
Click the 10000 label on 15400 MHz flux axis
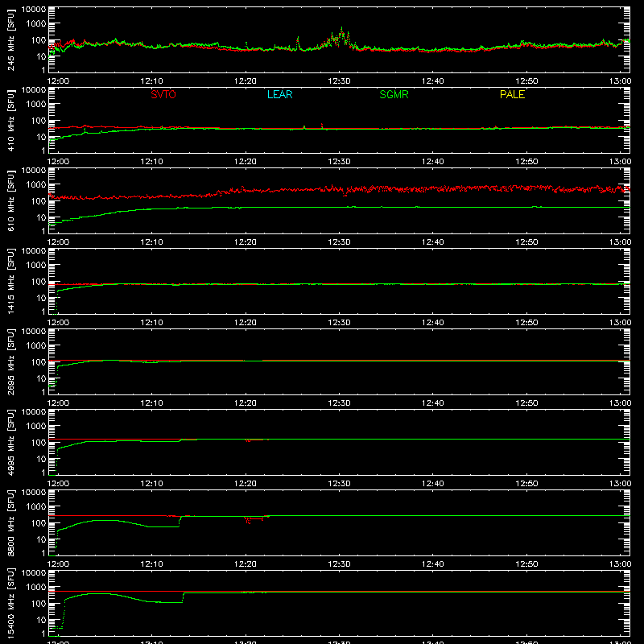(34, 572)
